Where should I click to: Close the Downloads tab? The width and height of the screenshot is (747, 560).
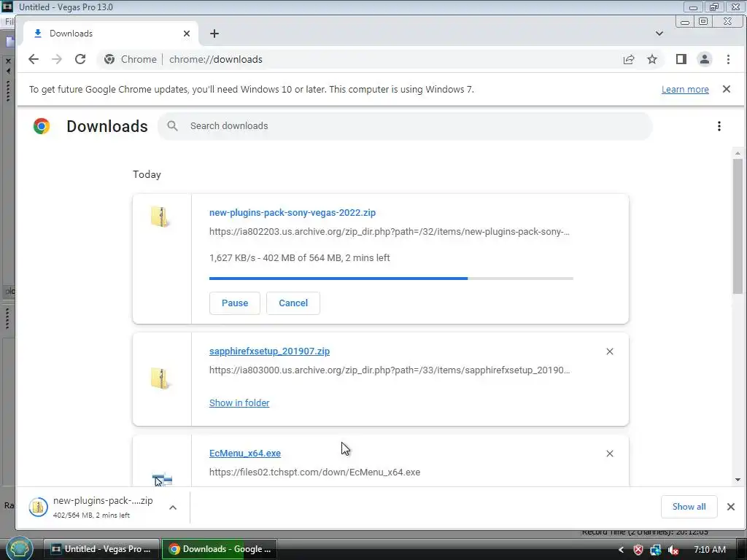187,34
